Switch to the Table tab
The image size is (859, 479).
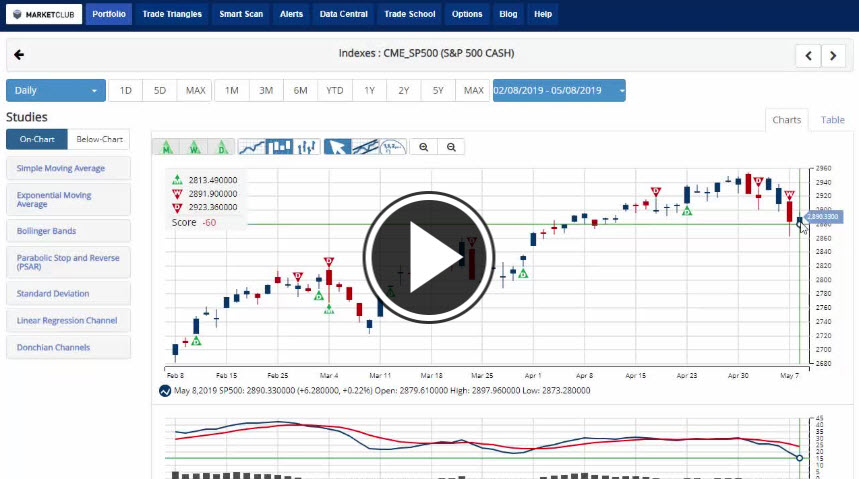[x=832, y=120]
